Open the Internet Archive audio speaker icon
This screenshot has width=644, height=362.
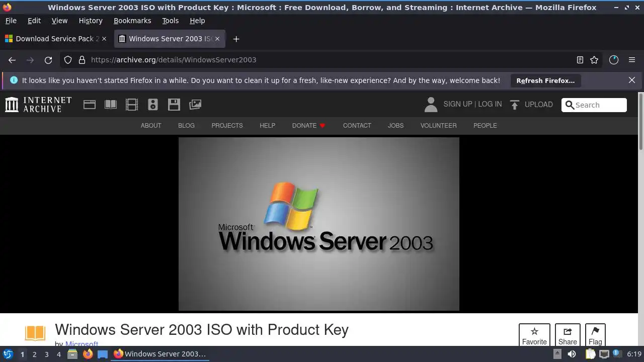click(153, 105)
